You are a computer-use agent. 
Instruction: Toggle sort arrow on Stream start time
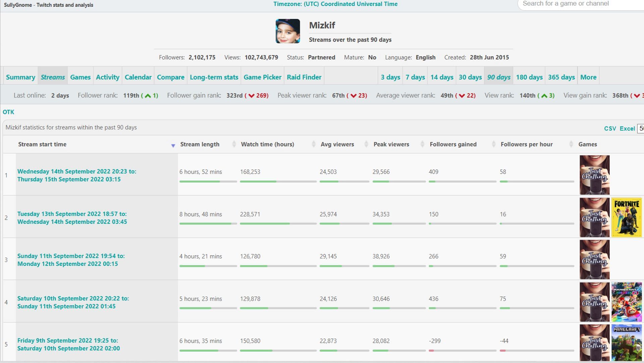coord(173,145)
